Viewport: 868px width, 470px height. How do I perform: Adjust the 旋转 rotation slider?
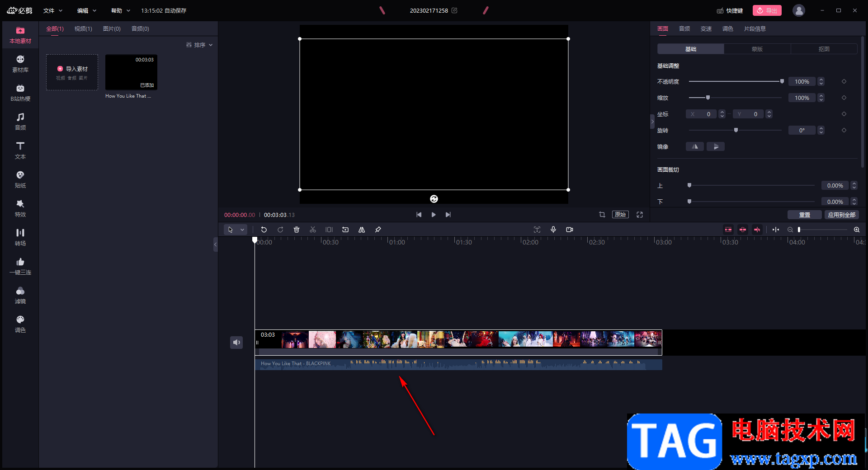tap(736, 130)
